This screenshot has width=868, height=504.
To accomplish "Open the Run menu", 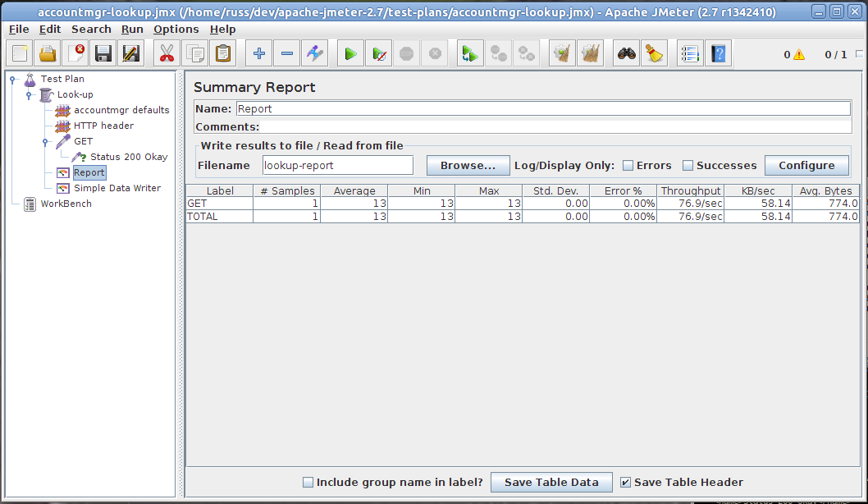I will point(132,30).
